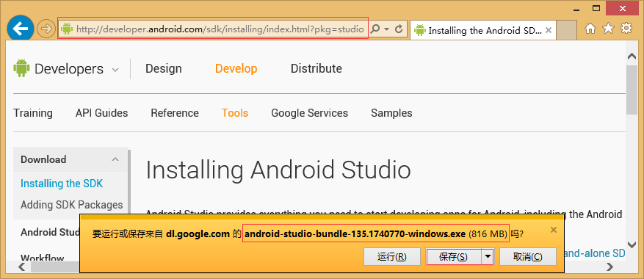
Task: Click the Download sidebar heading
Action: [43, 159]
